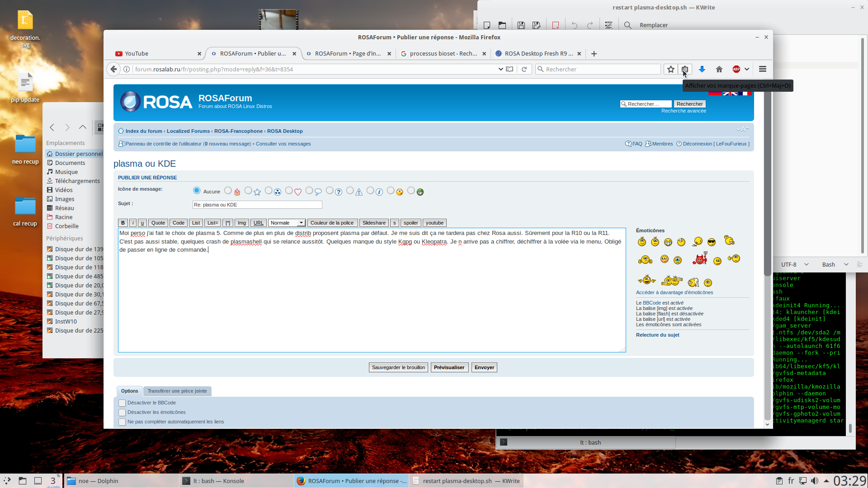Open the Firefox hamburger menu
This screenshot has width=868, height=488.
762,69
